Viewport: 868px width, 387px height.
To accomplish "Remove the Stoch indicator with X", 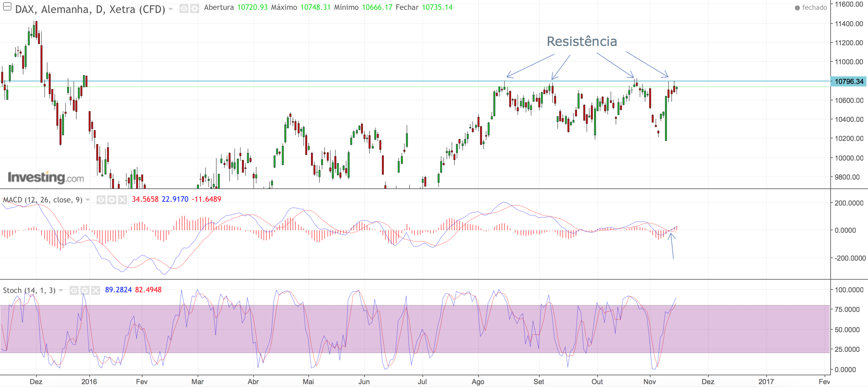I will [96, 290].
